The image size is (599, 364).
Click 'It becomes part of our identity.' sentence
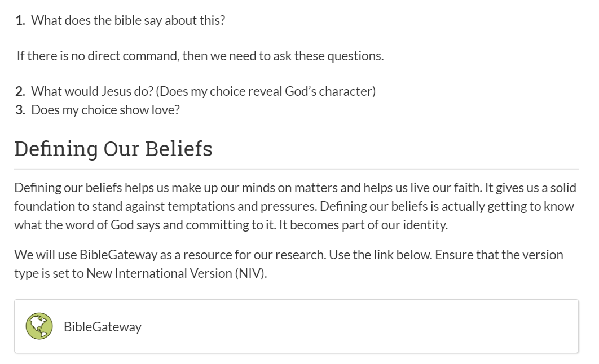pyautogui.click(x=363, y=225)
